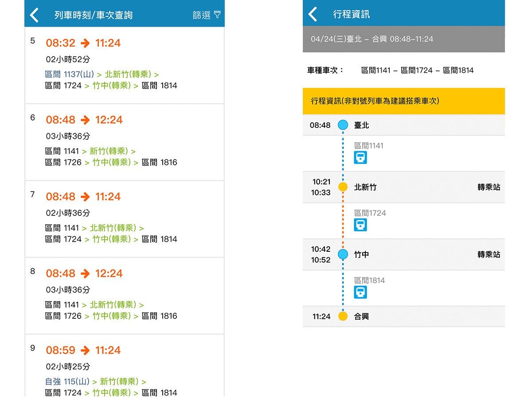Screen dimensions: 532x399
Task: Tap yellow dot beside 合興 destination
Action: click(343, 317)
